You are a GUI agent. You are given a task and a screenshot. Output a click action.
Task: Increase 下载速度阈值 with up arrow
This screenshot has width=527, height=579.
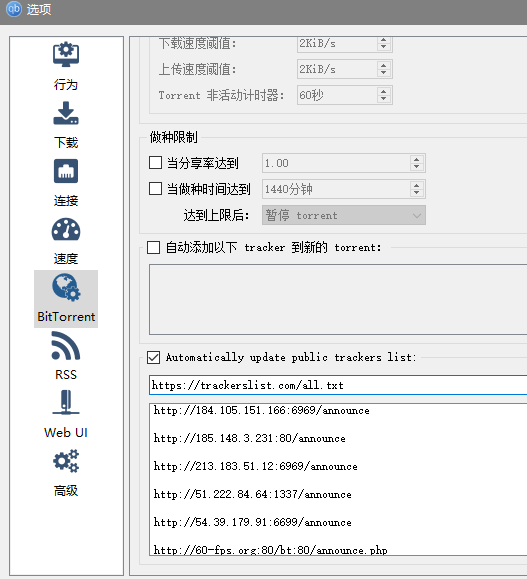[x=384, y=40]
